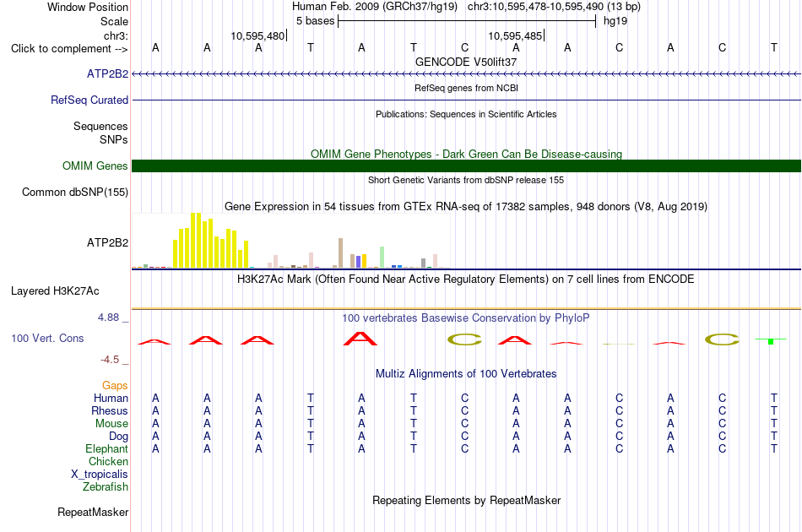Open the GTEx gene expression bar chart
Viewport: 802px width, 532px height.
tap(291, 241)
